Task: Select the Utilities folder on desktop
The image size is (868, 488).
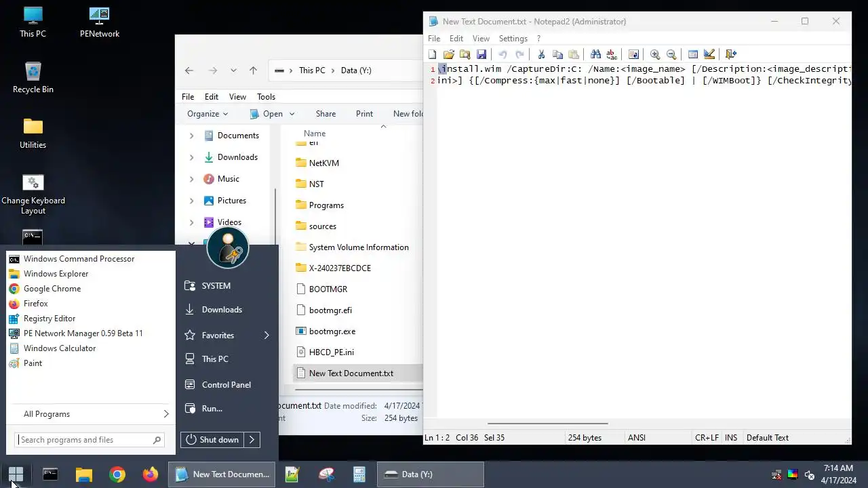Action: click(x=33, y=134)
